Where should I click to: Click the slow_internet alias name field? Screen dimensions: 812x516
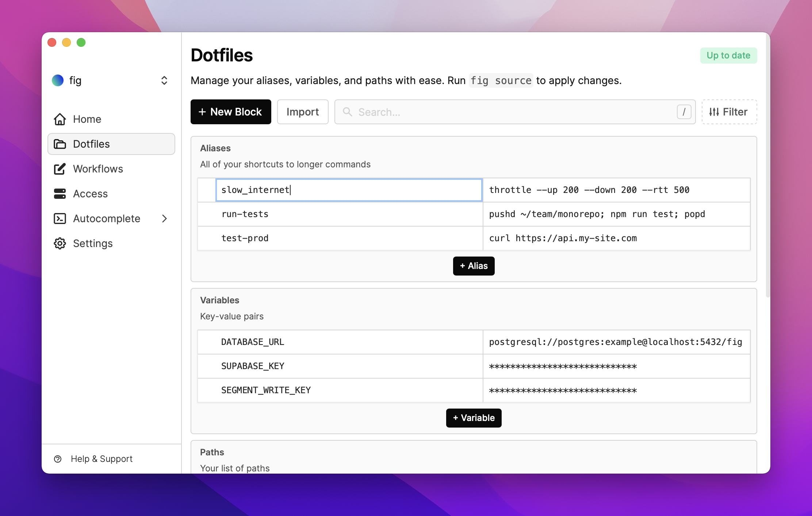point(349,190)
